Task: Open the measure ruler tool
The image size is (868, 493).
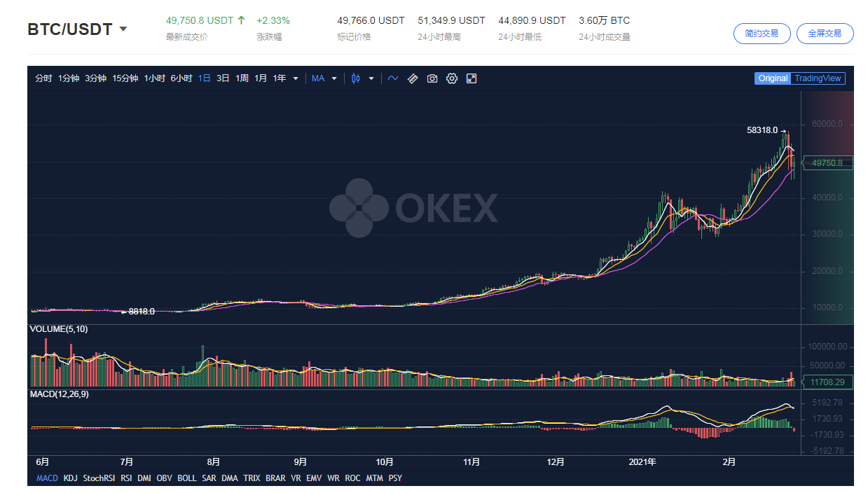Action: click(413, 78)
